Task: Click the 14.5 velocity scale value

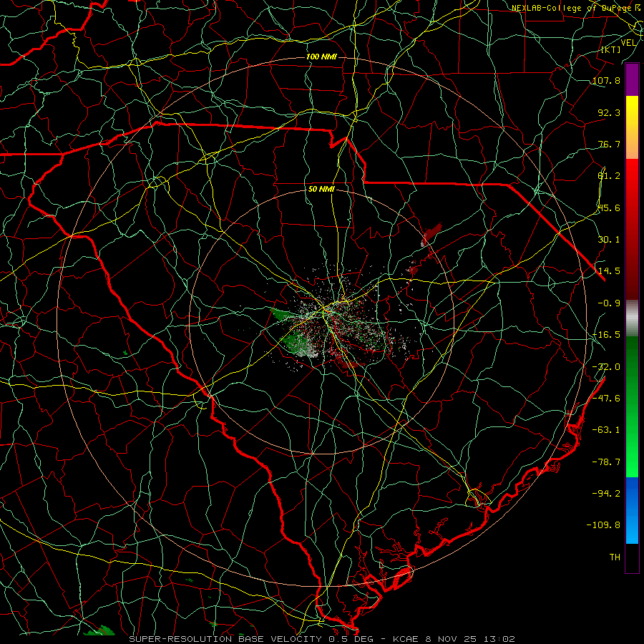Action: point(609,271)
